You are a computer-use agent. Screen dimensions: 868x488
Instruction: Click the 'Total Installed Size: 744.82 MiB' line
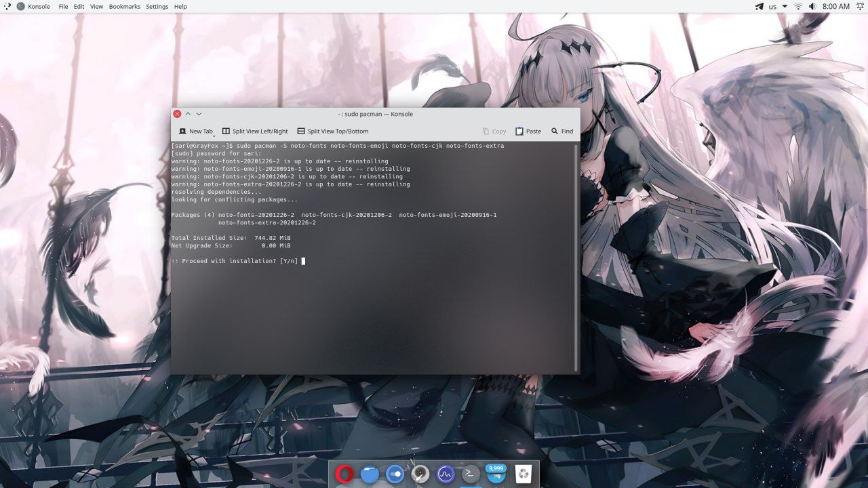231,238
